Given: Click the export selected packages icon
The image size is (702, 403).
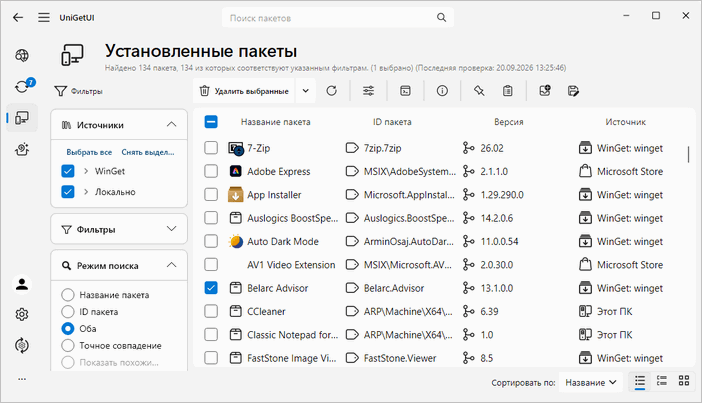Looking at the screenshot, I should pos(573,91).
